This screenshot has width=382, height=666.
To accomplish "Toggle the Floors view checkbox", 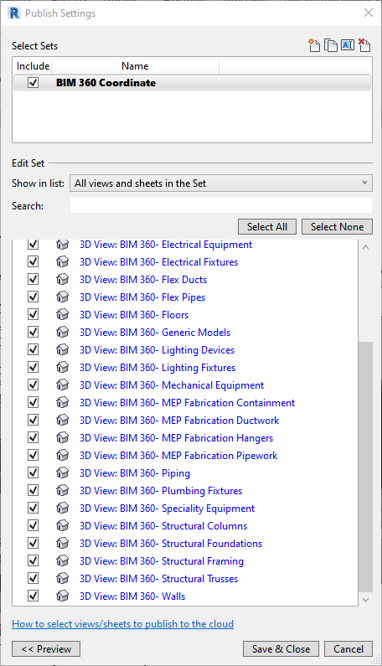I will pos(33,315).
